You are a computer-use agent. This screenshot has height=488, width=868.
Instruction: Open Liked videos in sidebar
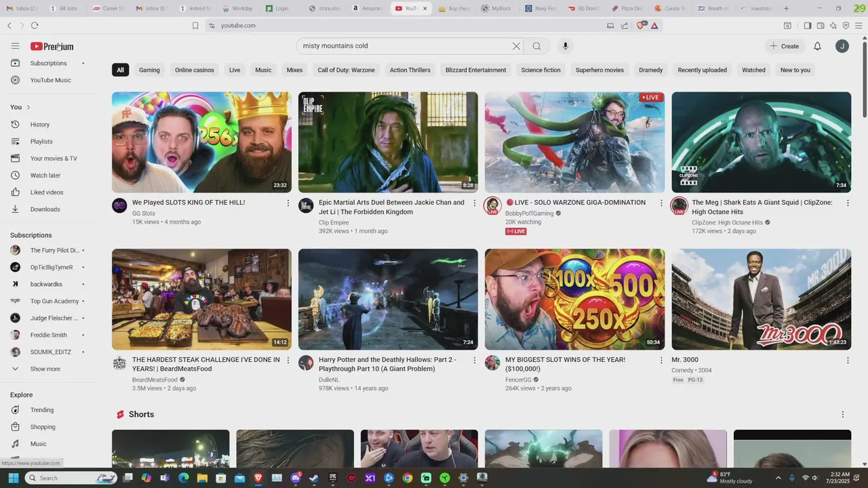(47, 192)
